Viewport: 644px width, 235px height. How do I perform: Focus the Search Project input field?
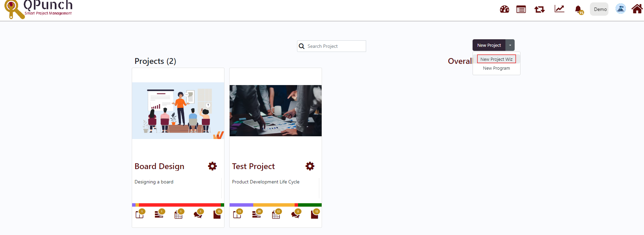click(332, 46)
